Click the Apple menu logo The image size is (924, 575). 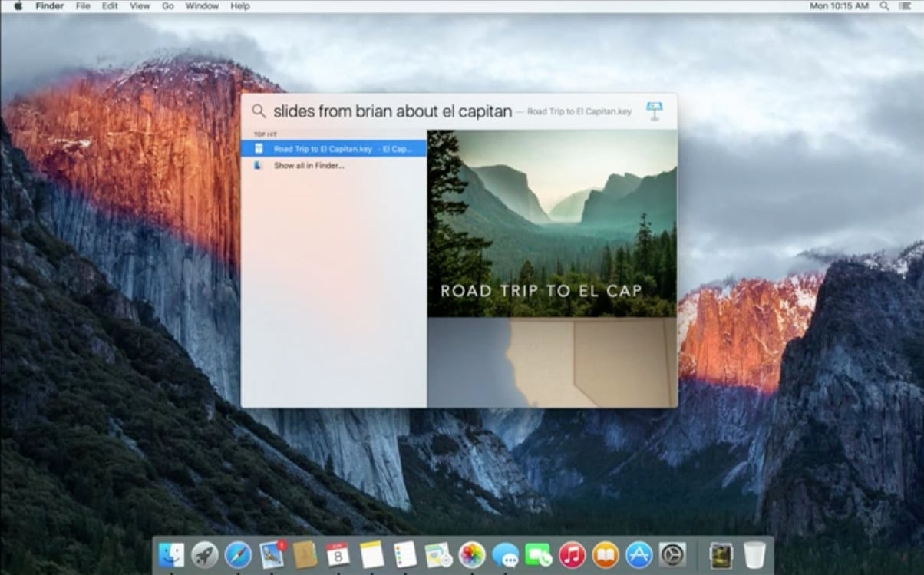tap(18, 5)
